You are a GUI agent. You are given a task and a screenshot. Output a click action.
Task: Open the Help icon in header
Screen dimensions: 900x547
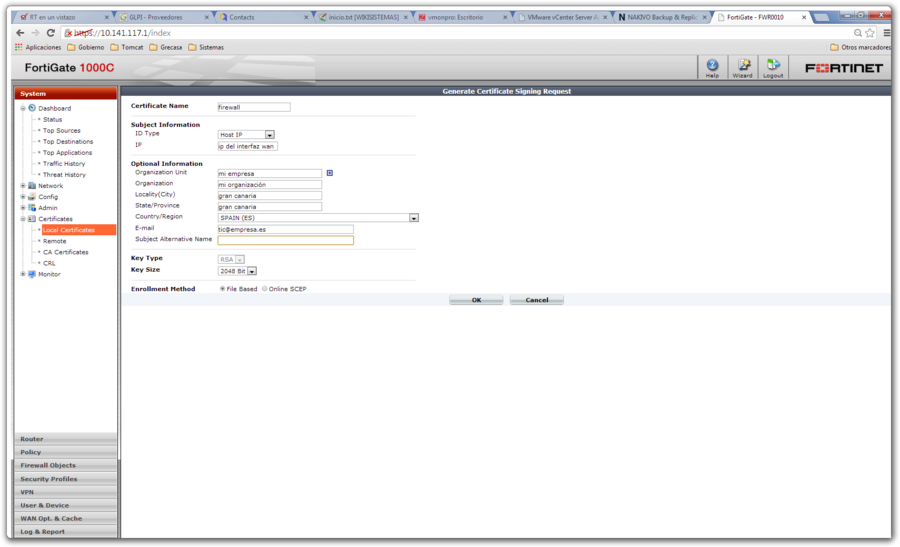(712, 66)
